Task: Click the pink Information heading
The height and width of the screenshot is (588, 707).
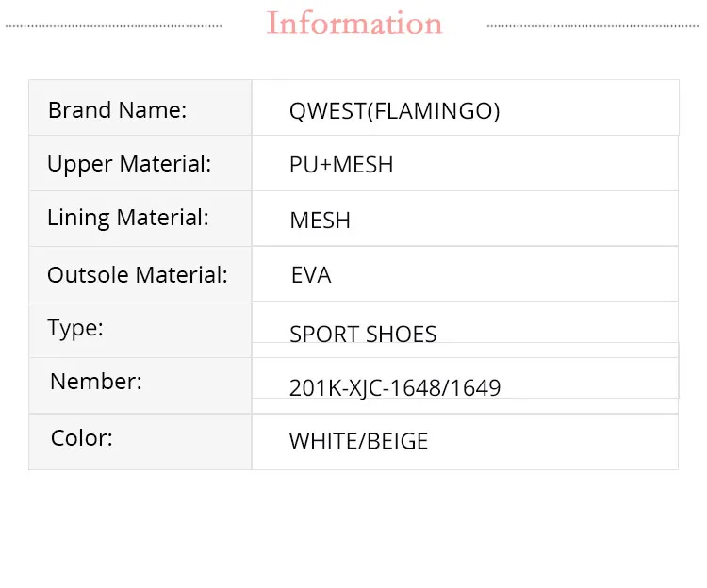Action: (x=354, y=24)
